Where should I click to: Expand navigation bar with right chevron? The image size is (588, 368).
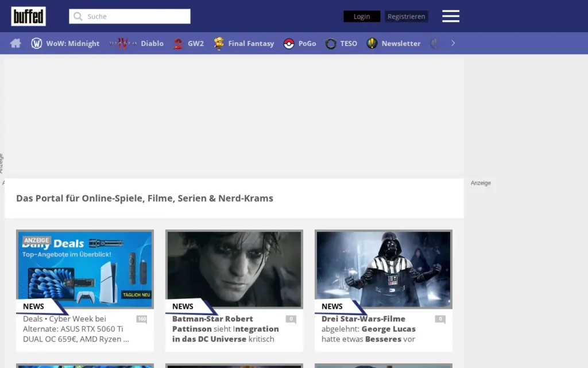[453, 43]
